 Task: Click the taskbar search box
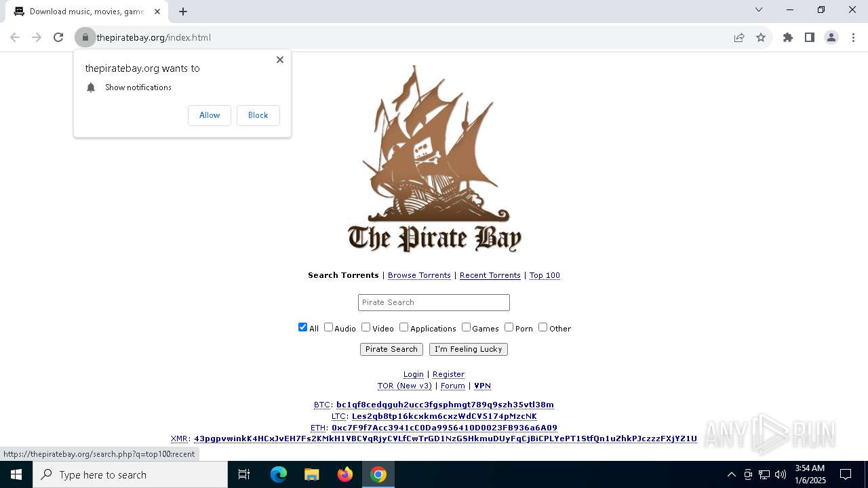click(x=130, y=474)
